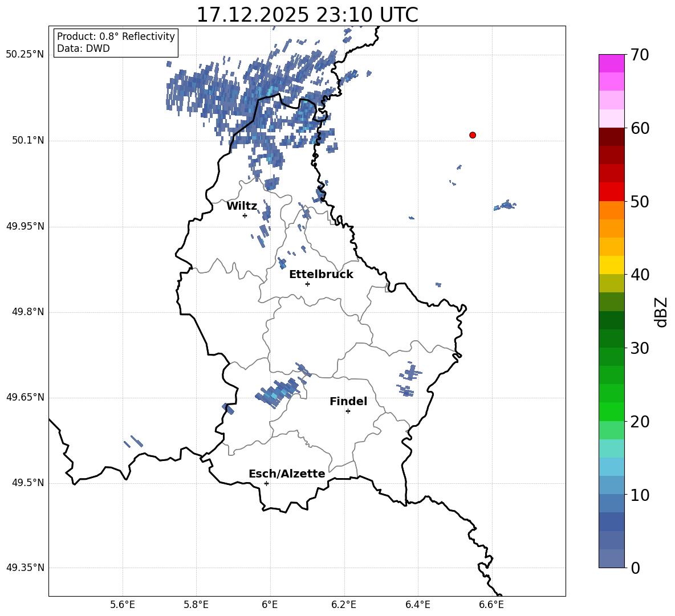Click the 49.65°N latitude label
Viewport: 675px width, 616px height.
click(25, 397)
